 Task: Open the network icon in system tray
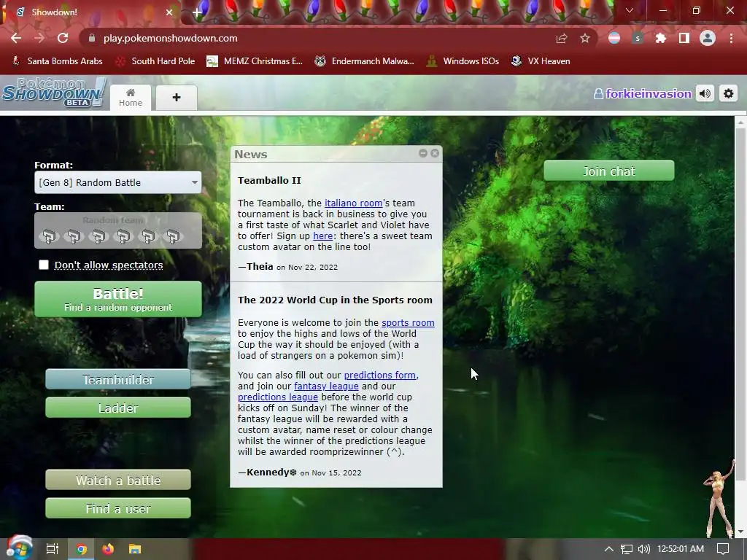627,549
